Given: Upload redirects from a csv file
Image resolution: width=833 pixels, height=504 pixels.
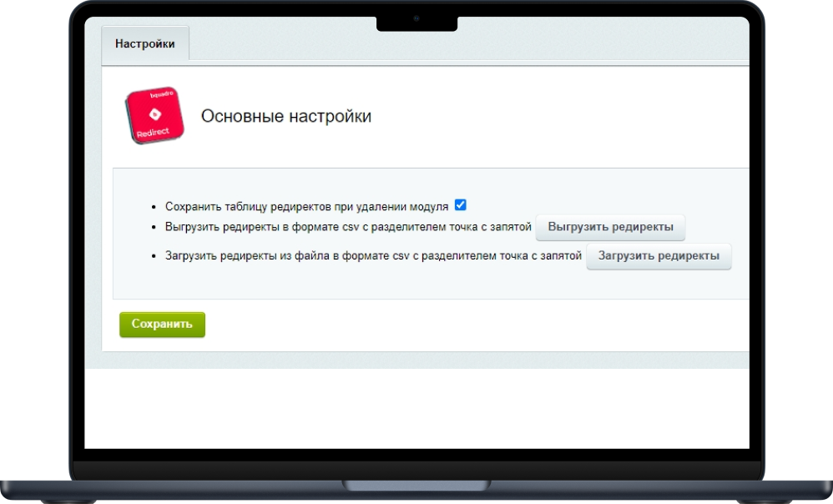Looking at the screenshot, I should (659, 256).
